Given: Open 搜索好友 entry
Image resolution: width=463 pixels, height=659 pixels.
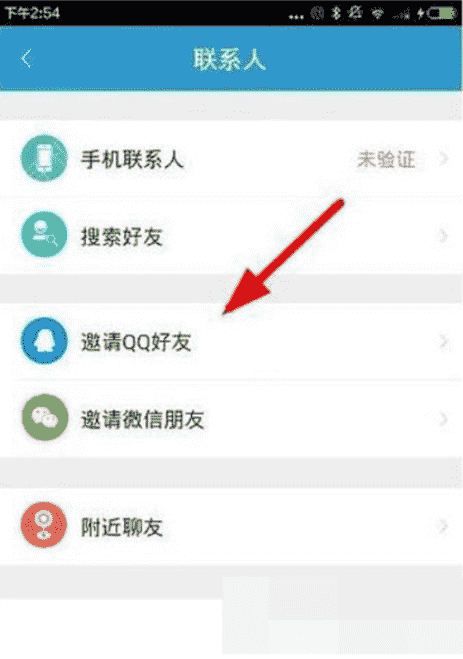Looking at the screenshot, I should [x=232, y=235].
